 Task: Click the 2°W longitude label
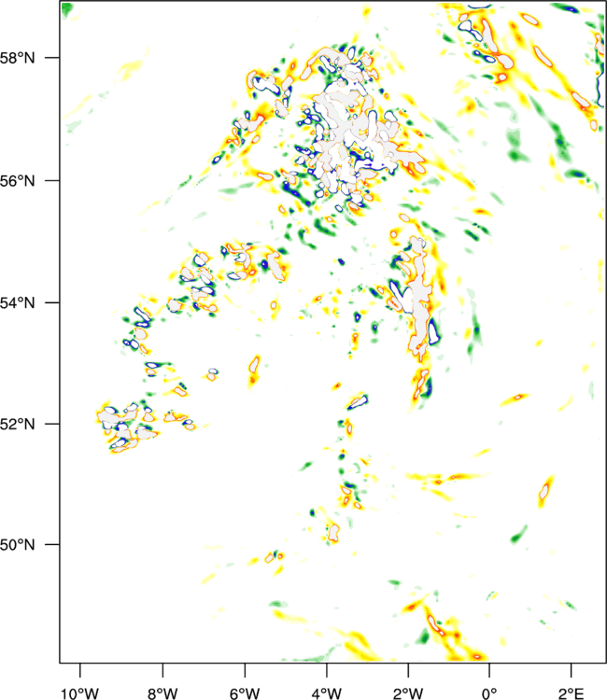click(x=408, y=693)
